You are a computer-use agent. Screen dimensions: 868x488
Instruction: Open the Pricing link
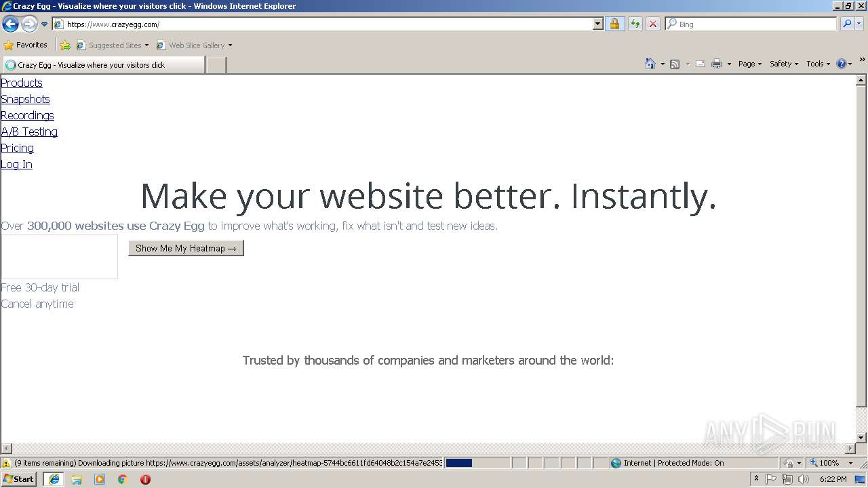[x=17, y=148]
